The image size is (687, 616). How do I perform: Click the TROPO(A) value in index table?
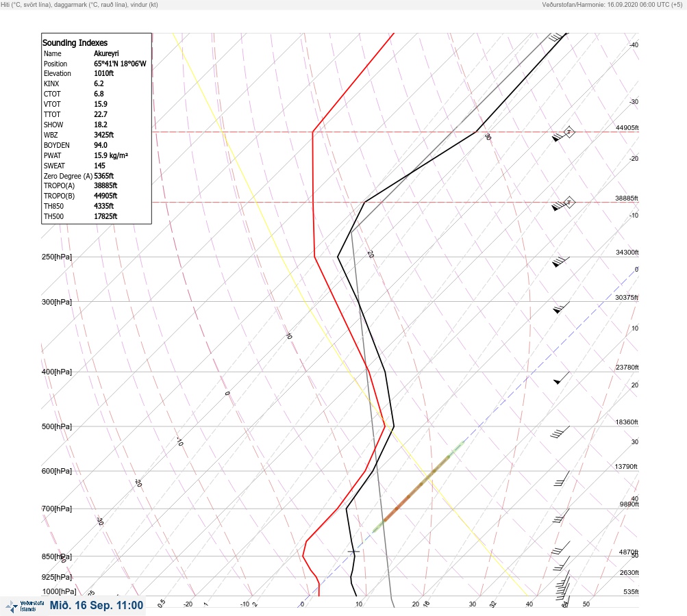(105, 185)
